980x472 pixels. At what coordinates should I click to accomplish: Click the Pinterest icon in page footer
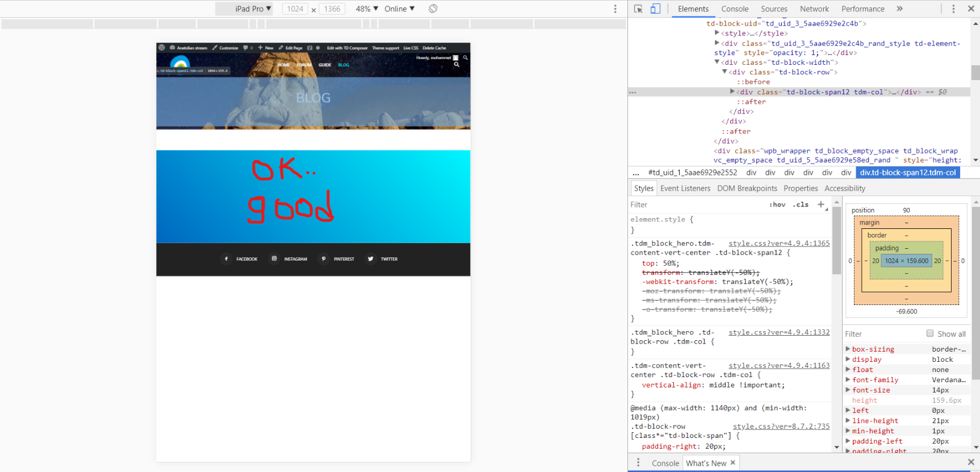[324, 259]
